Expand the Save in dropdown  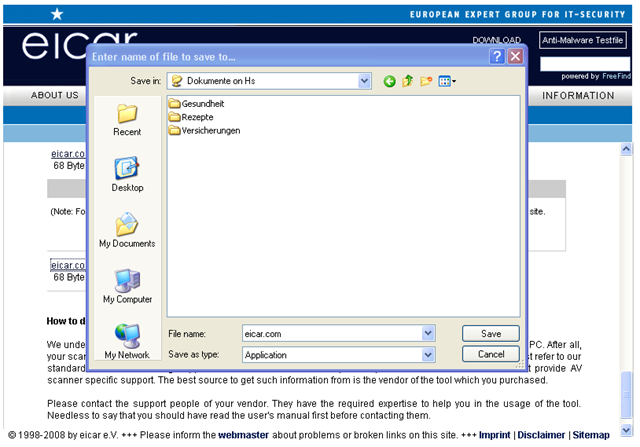364,81
